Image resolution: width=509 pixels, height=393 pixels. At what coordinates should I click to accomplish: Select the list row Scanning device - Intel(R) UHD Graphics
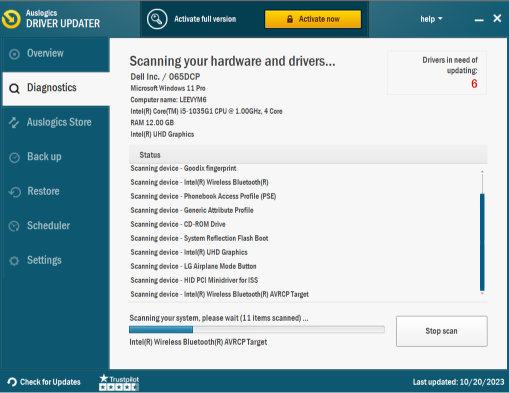(x=189, y=252)
